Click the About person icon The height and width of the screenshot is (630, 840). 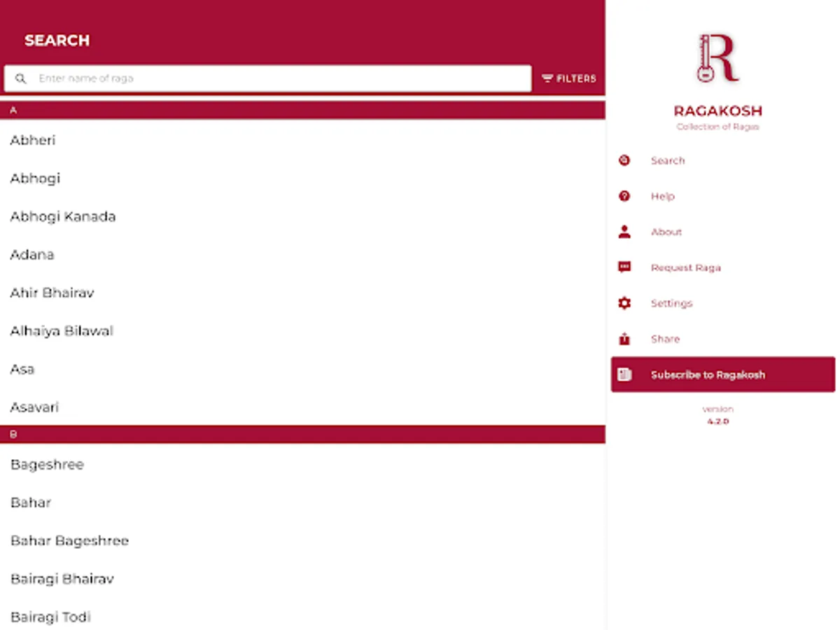pos(624,232)
